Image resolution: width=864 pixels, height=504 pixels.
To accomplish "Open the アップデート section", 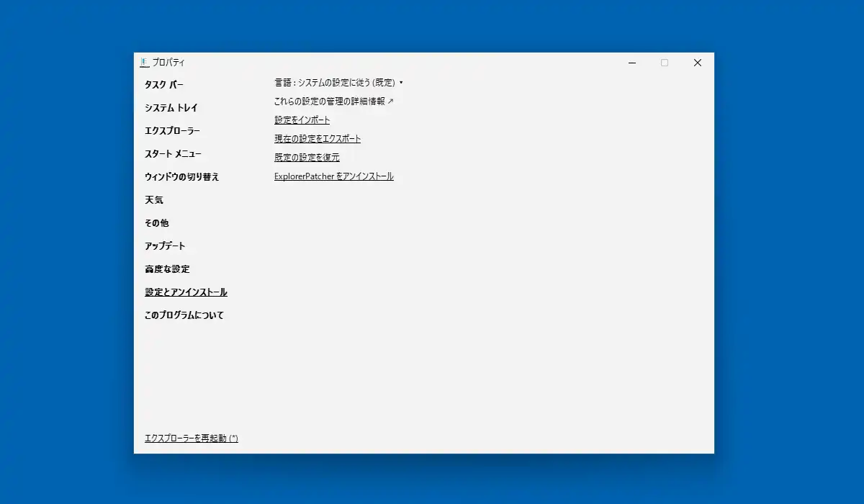I will coord(165,246).
